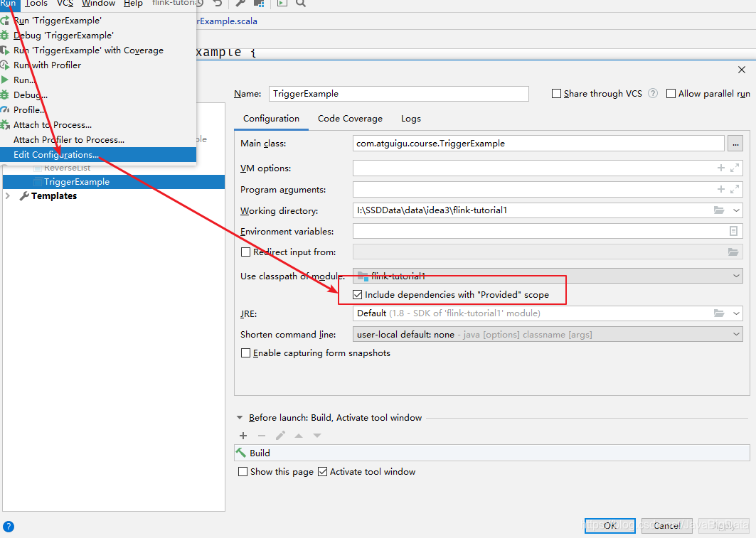Click the Profile... gauge icon

pyautogui.click(x=5, y=110)
